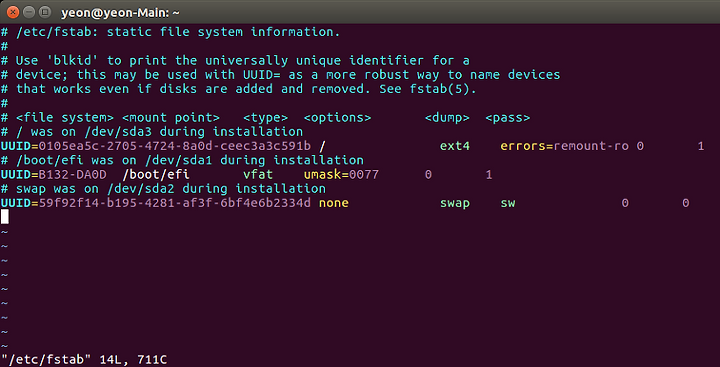Click the "/etc/fstab" 14L, 711C status line
720x367 pixels.
tap(84, 359)
